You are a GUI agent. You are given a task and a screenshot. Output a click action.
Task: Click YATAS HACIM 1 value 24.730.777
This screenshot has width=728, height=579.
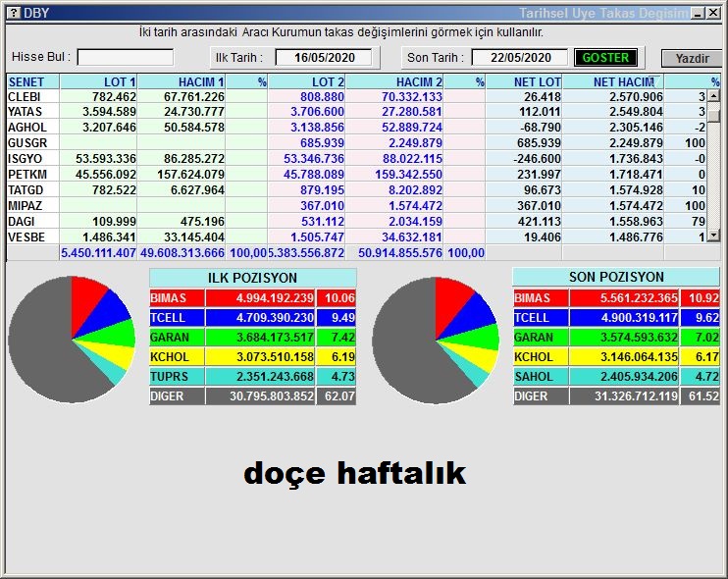(x=194, y=112)
